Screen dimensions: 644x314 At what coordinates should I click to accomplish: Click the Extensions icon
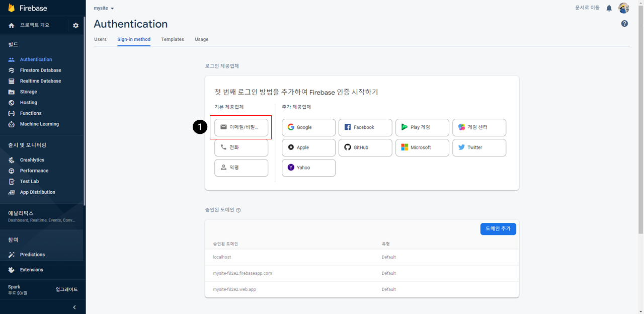click(12, 270)
